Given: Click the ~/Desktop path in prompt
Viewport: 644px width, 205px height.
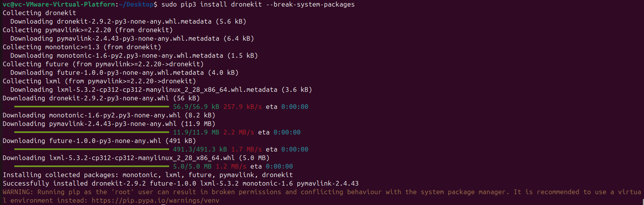Looking at the screenshot, I should [x=136, y=5].
